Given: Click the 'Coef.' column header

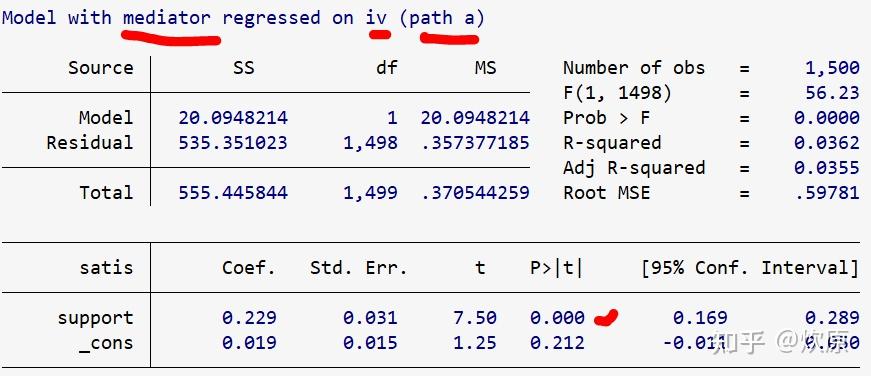Looking at the screenshot, I should (249, 268).
